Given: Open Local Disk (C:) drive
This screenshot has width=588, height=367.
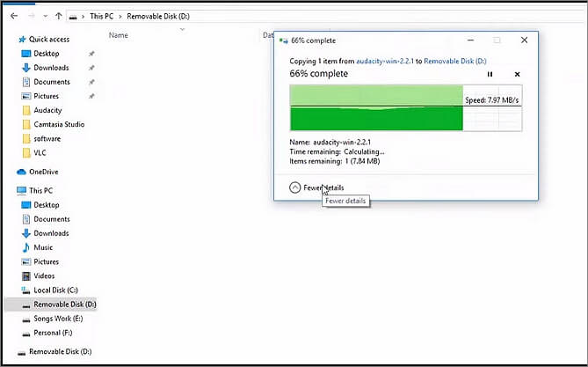Looking at the screenshot, I should tap(56, 290).
